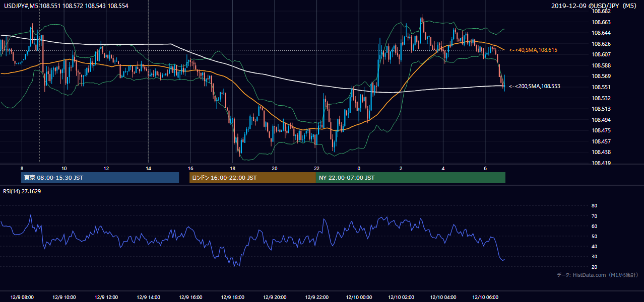Click the 108.588 price axis label
The width and height of the screenshot is (644, 302).
click(x=601, y=65)
